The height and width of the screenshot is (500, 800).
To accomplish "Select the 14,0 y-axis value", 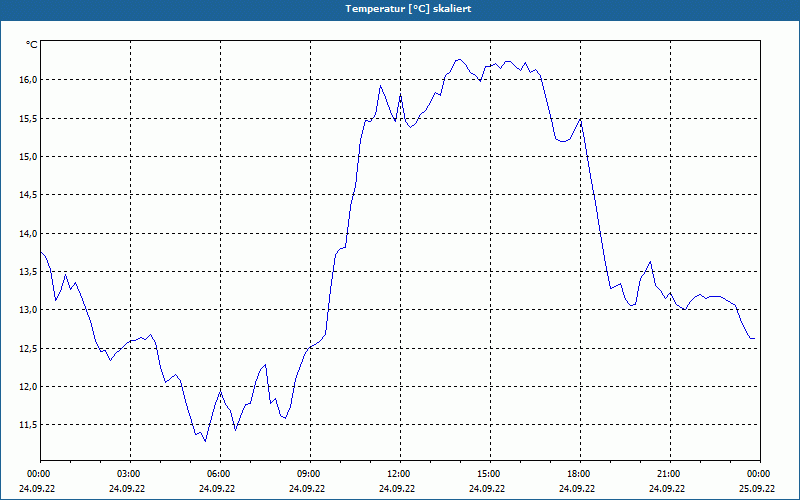I will (x=29, y=234).
